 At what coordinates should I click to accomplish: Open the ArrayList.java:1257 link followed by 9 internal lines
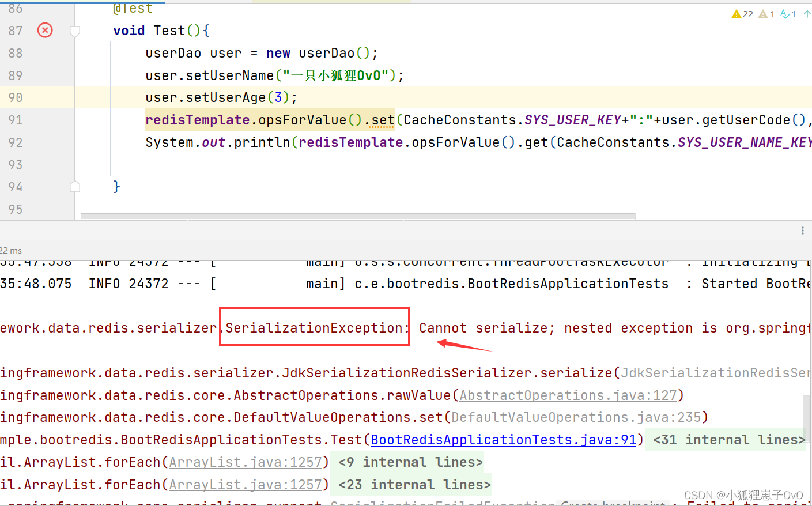point(246,462)
